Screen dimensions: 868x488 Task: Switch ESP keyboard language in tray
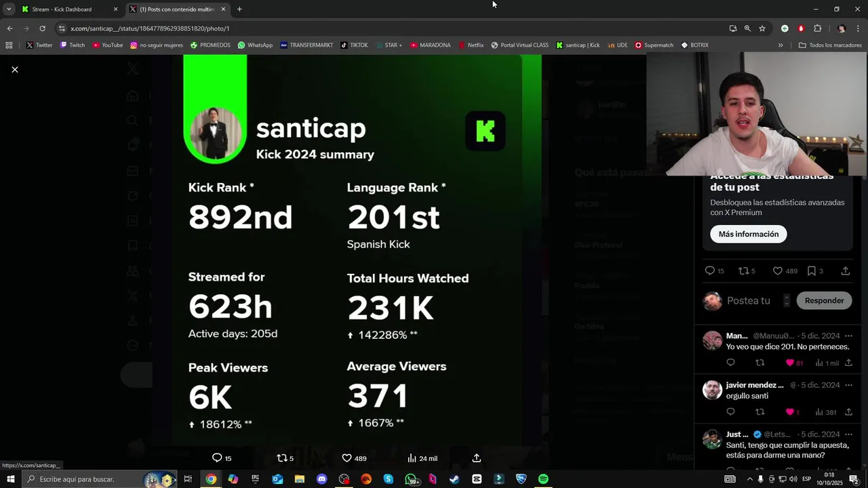[806, 479]
